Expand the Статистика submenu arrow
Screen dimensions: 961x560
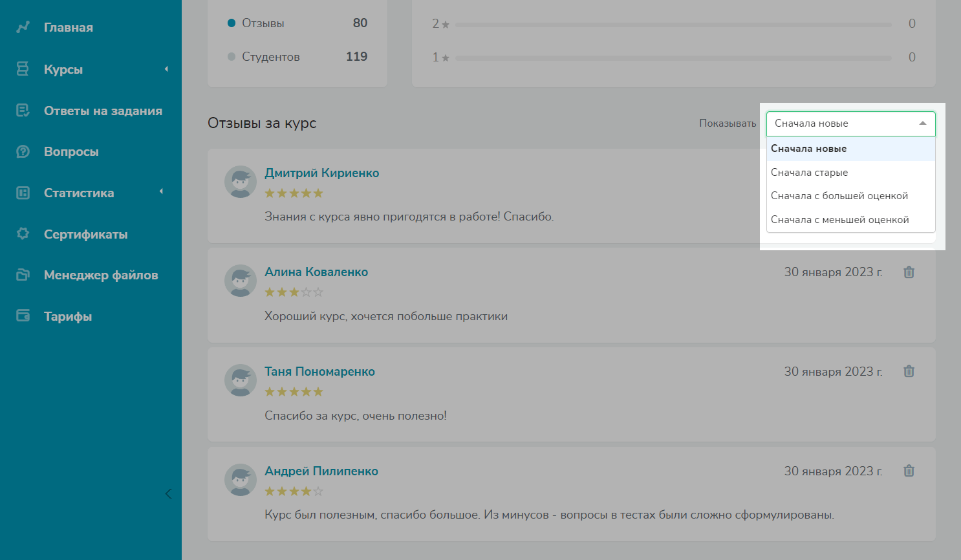(x=161, y=191)
